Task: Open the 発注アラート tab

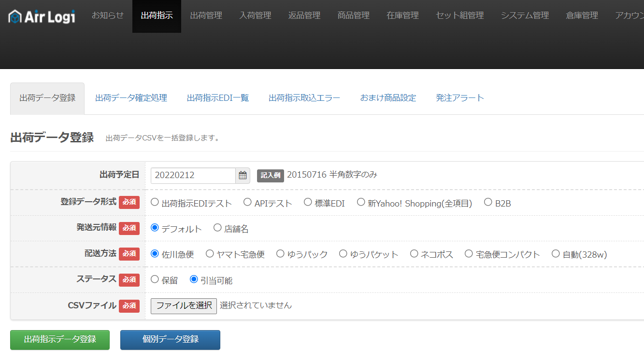Action: [x=459, y=98]
